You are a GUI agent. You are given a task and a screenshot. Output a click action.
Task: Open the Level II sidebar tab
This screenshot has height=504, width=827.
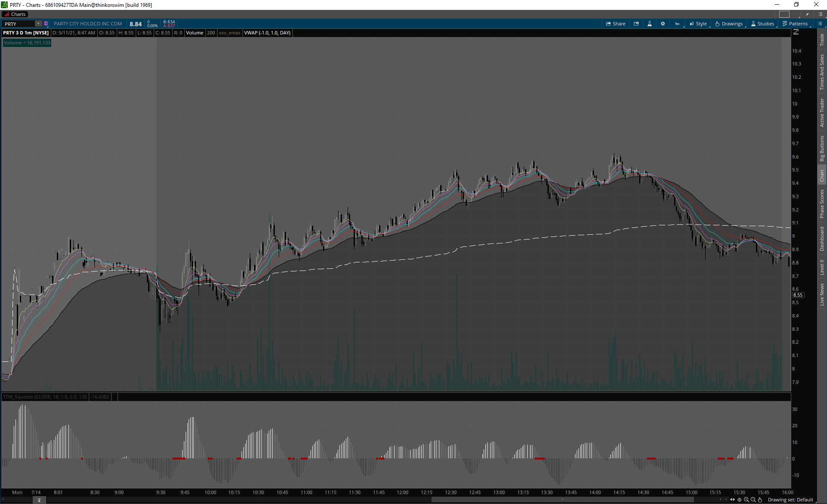click(x=822, y=267)
